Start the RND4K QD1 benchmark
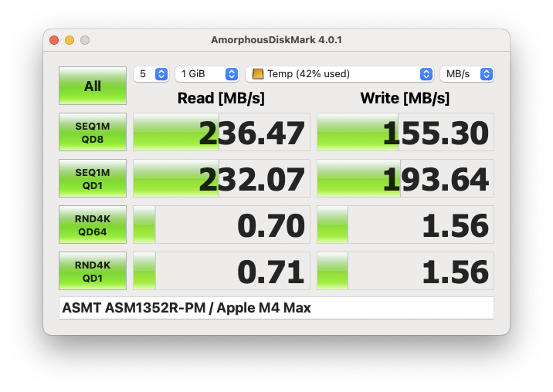The width and height of the screenshot is (553, 392). [x=93, y=271]
